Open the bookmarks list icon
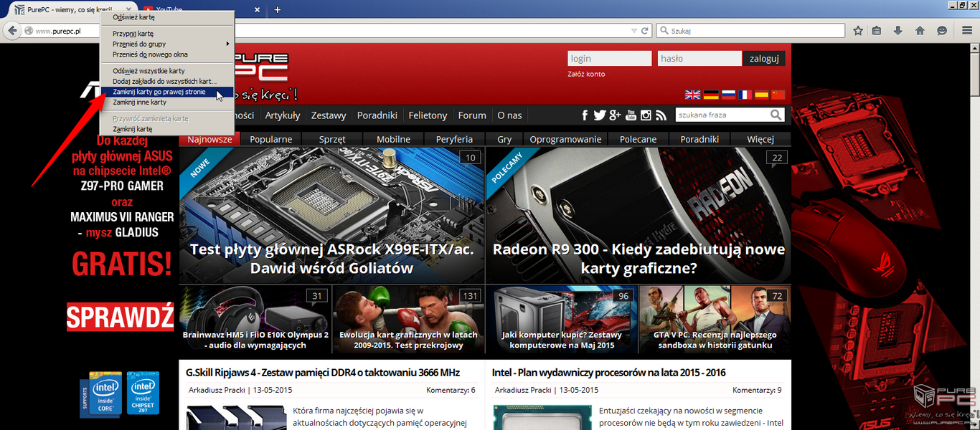The image size is (980, 430). [x=876, y=31]
